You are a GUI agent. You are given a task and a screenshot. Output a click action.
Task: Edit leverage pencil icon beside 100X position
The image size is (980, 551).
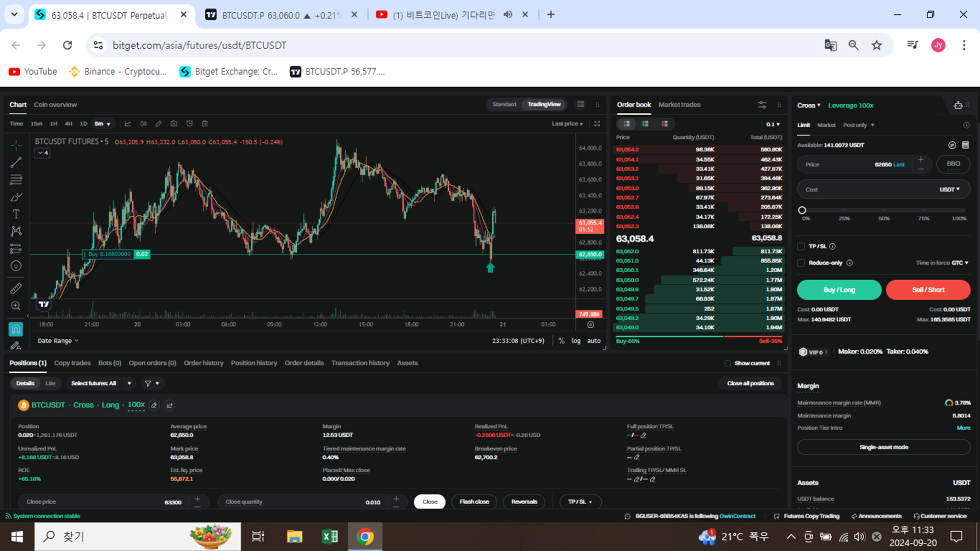[154, 405]
